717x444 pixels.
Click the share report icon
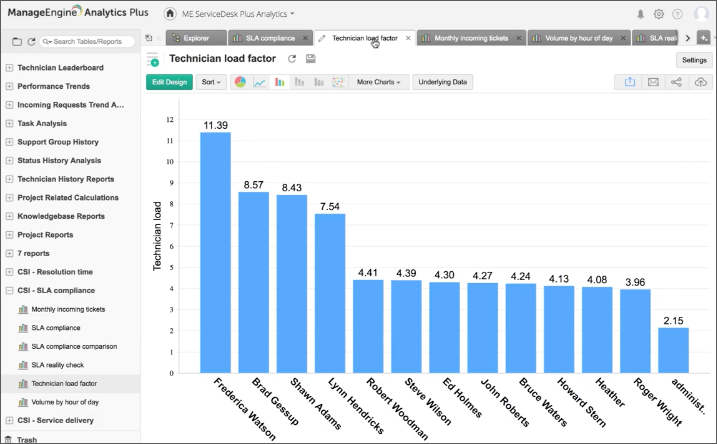click(677, 82)
